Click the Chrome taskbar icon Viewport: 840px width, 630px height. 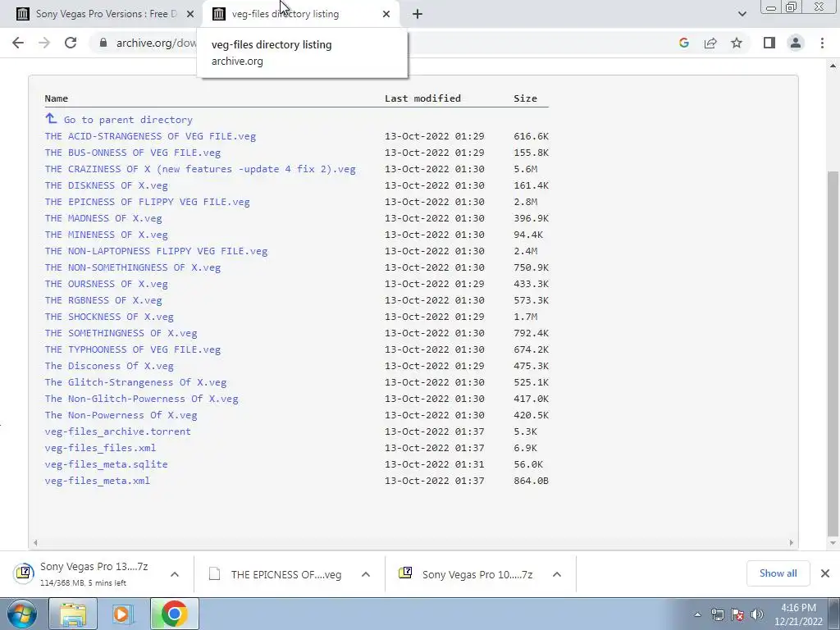[x=174, y=614]
